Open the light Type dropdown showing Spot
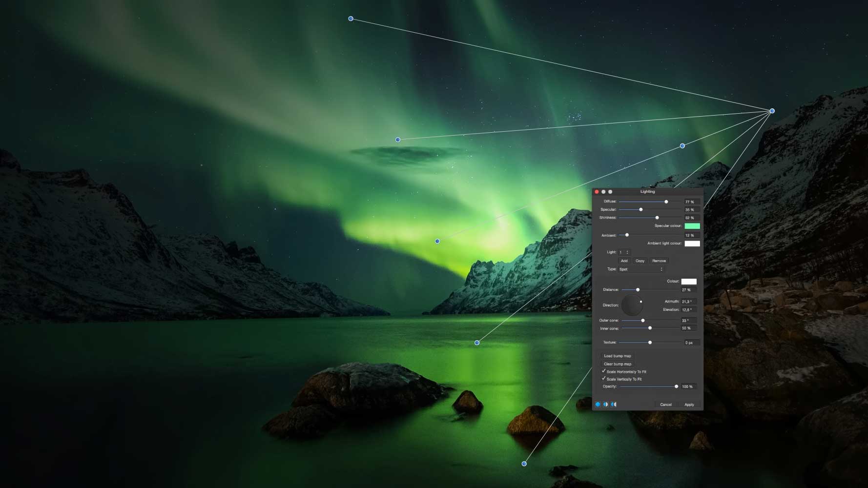 click(641, 269)
